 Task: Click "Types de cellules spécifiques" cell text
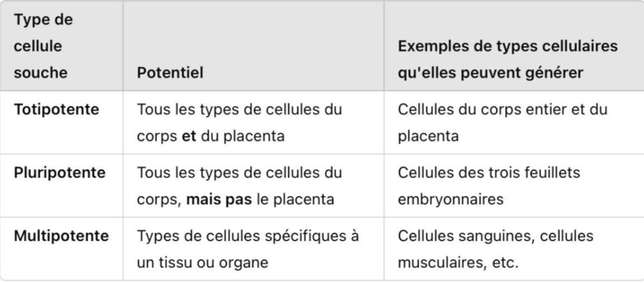(x=248, y=236)
